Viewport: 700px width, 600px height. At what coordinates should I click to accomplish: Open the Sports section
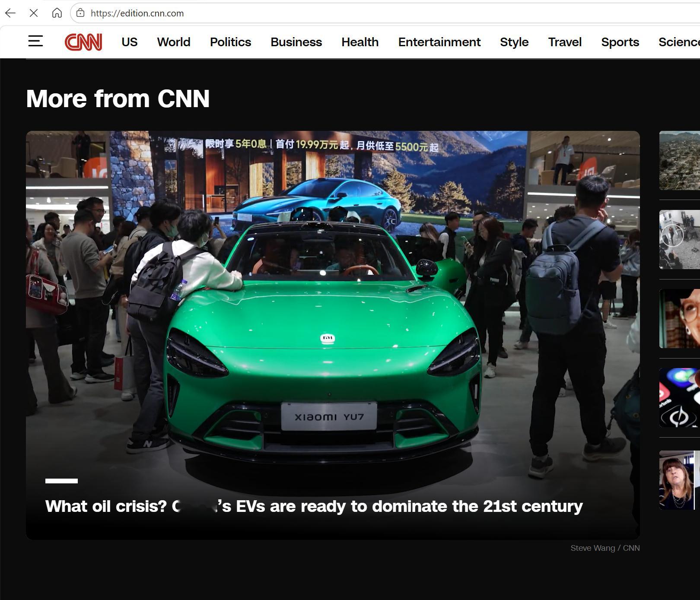point(620,42)
